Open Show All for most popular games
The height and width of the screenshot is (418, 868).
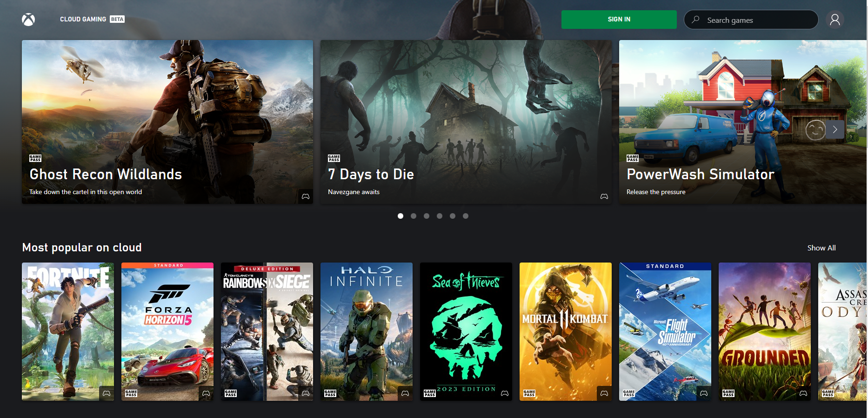coord(821,248)
